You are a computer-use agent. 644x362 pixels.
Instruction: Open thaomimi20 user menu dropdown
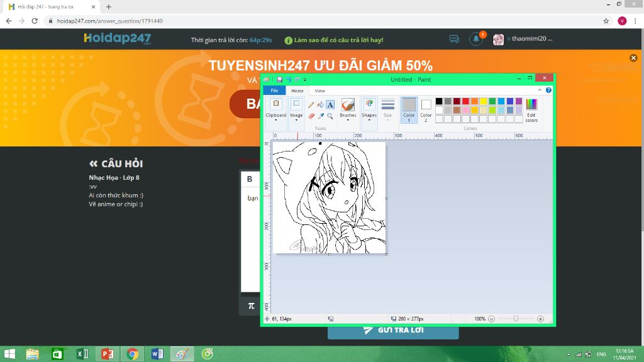(509, 39)
